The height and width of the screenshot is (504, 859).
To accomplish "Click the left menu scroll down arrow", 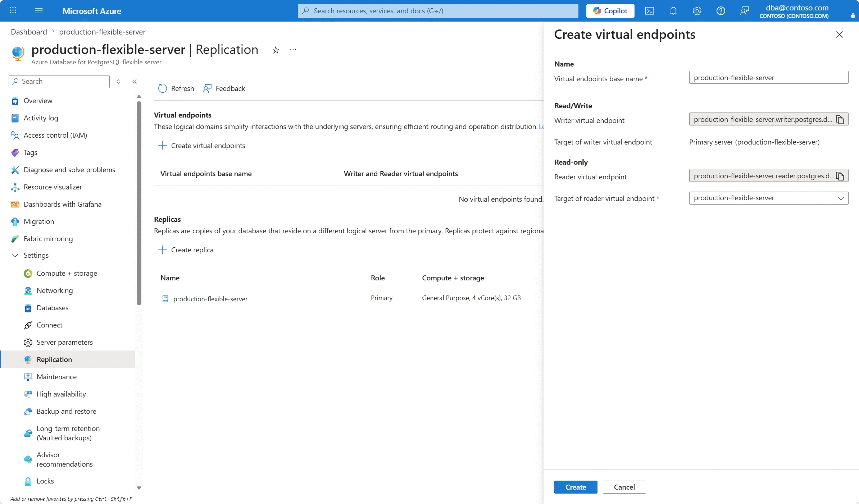I will 139,488.
